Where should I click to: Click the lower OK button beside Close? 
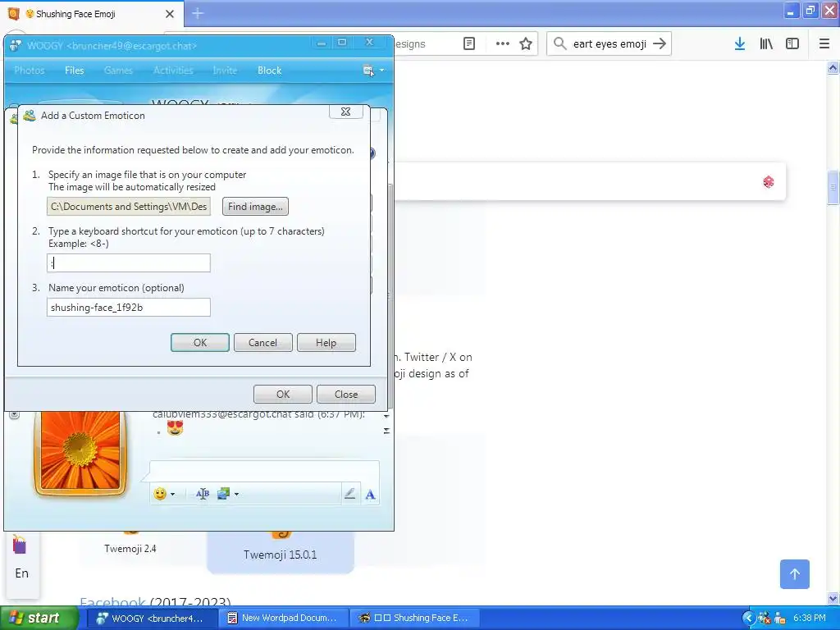[283, 395]
